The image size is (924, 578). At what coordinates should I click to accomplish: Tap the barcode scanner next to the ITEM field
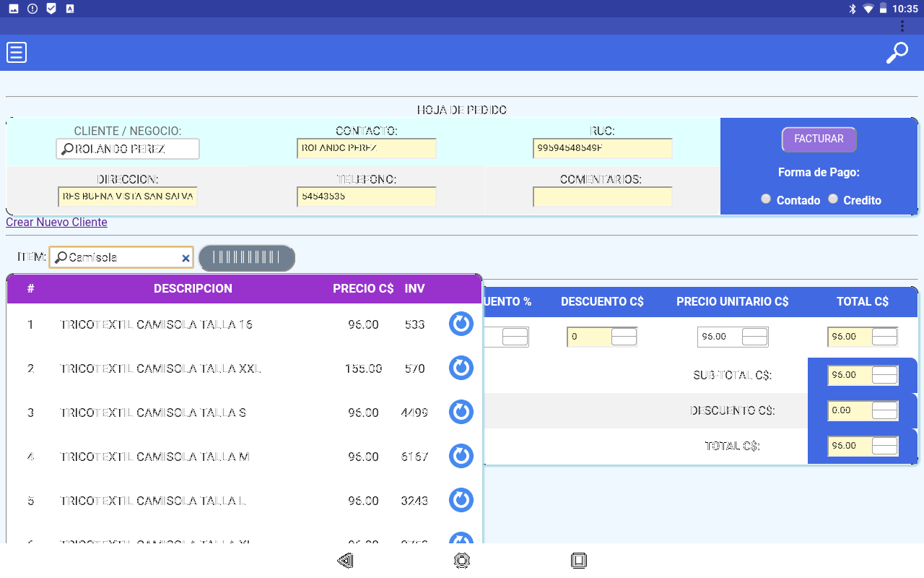247,257
